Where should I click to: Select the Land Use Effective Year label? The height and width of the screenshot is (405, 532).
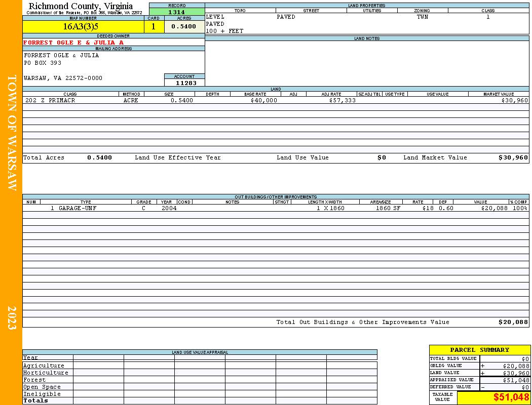coord(178,157)
